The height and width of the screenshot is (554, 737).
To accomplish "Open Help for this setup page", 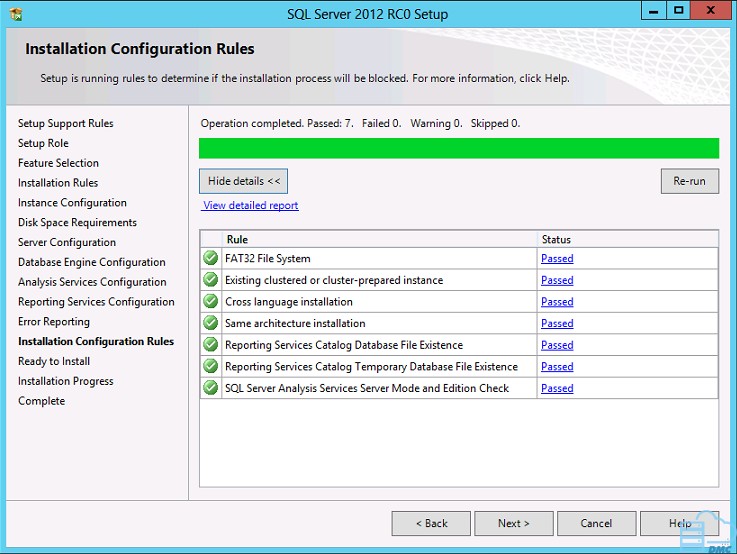I will click(679, 523).
